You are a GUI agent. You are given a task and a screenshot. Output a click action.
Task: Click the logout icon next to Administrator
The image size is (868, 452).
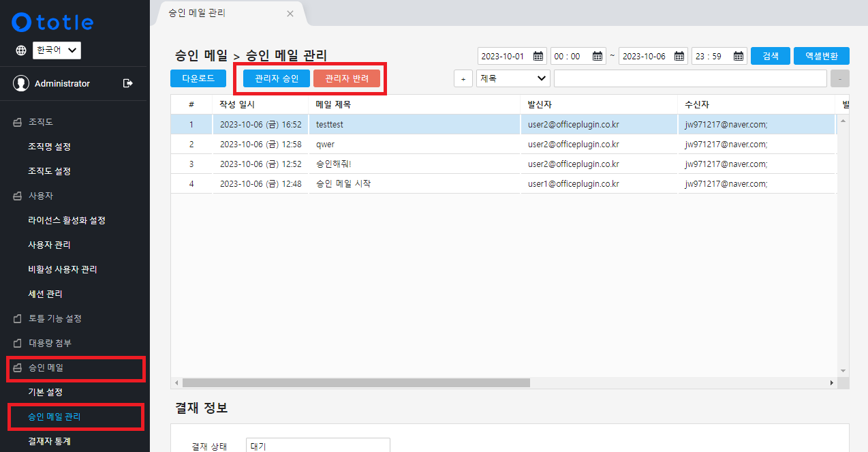click(x=127, y=83)
